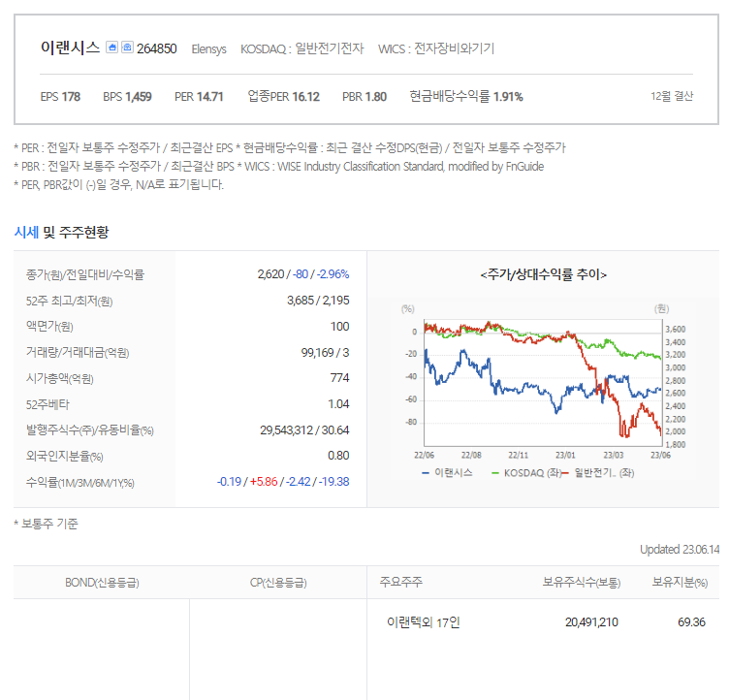Click the CP(신용등급) column header
This screenshot has height=700, width=729.
[x=278, y=583]
